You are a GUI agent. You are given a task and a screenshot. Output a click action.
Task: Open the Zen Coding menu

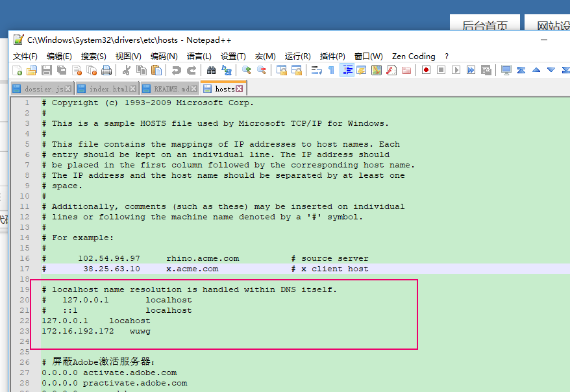click(414, 56)
